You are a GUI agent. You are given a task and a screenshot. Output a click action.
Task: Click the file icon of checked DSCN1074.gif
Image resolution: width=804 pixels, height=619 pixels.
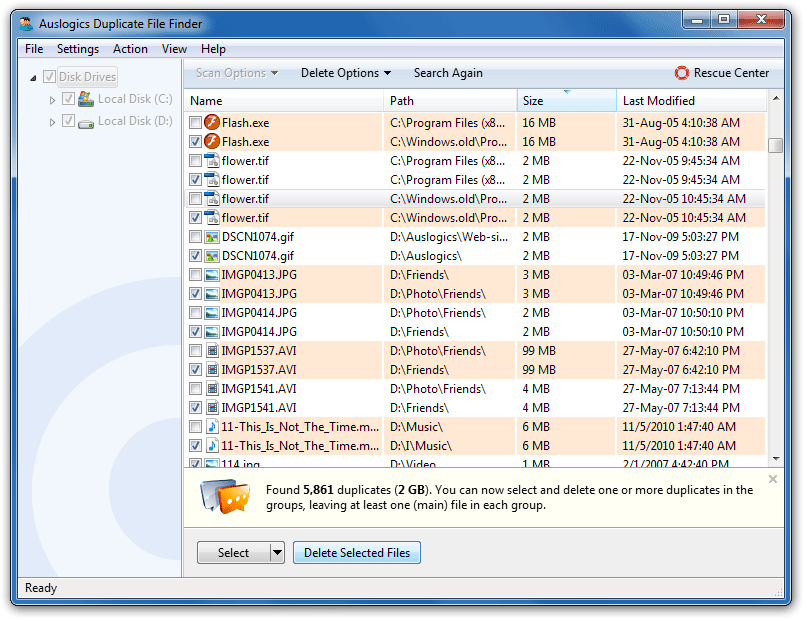coord(212,255)
